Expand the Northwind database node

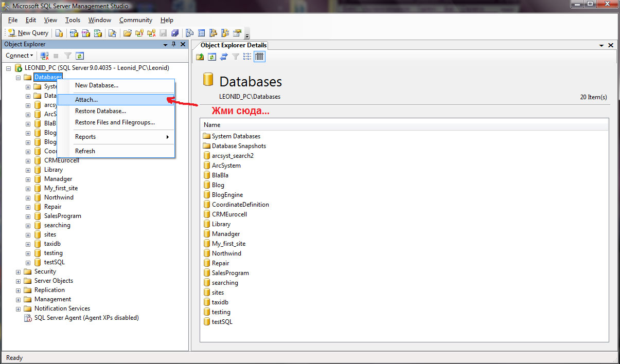coord(28,197)
